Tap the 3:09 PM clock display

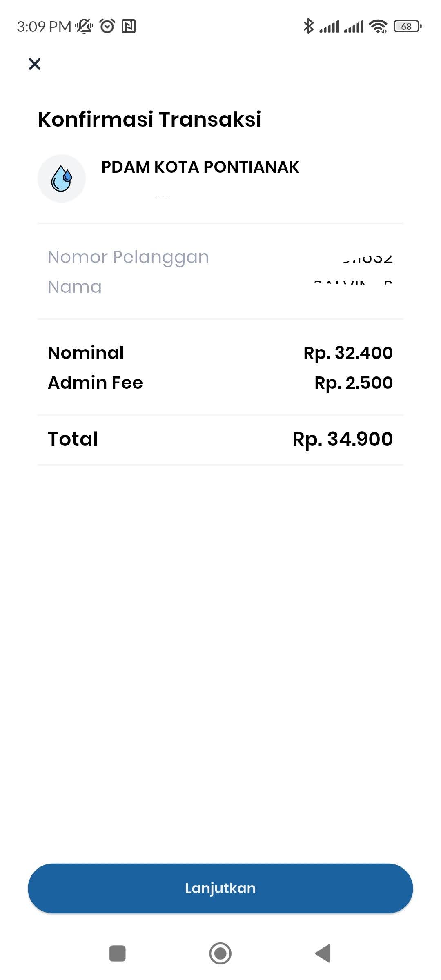[44, 27]
